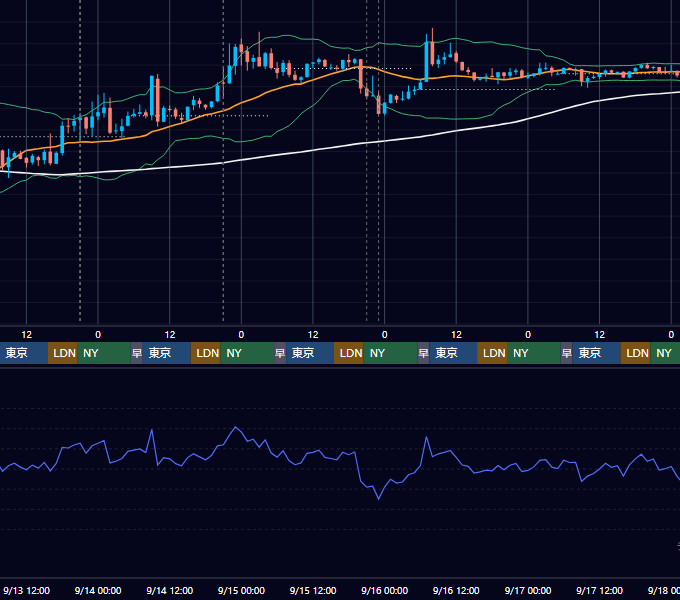This screenshot has height=600, width=680.
Task: Click the 9/16 12:00 date label
Action: 456,590
